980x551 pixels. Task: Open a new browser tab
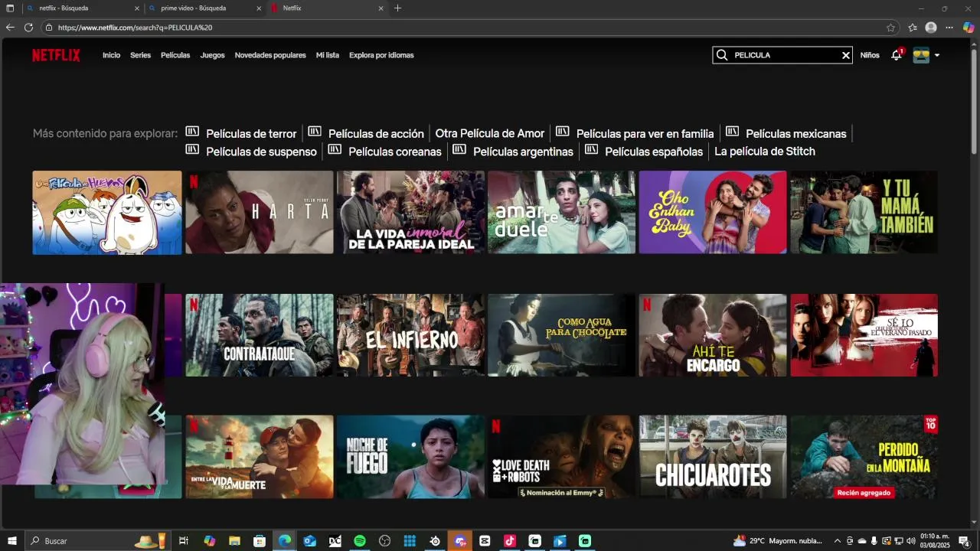(397, 8)
